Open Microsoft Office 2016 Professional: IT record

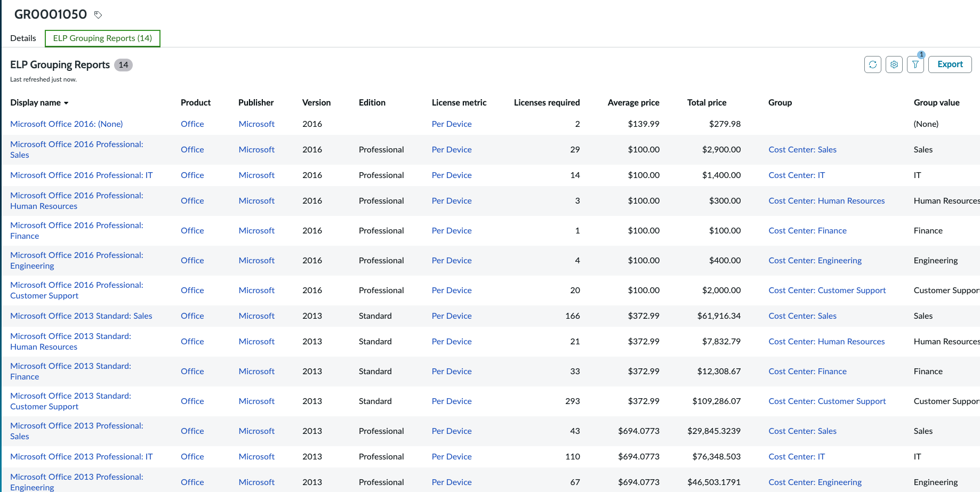coord(82,175)
